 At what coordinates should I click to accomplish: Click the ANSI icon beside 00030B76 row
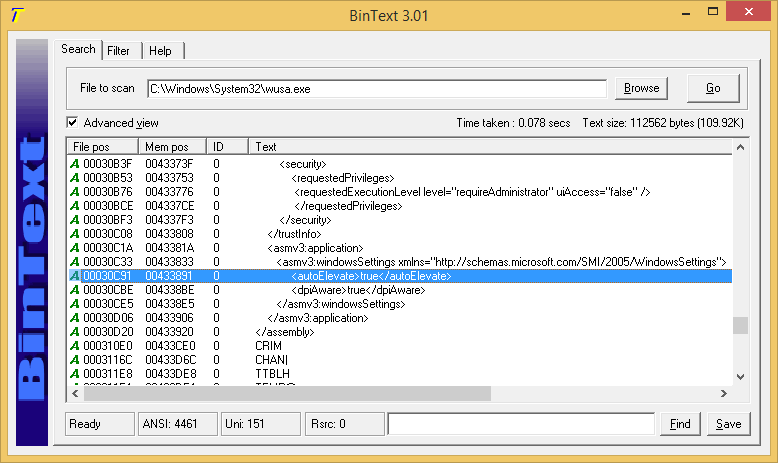(x=74, y=192)
